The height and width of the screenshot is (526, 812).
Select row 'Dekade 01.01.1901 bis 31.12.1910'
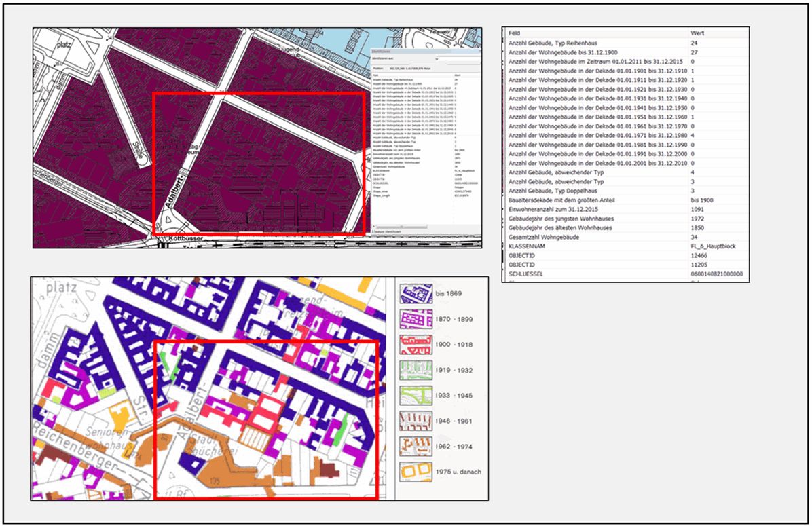coord(625,71)
